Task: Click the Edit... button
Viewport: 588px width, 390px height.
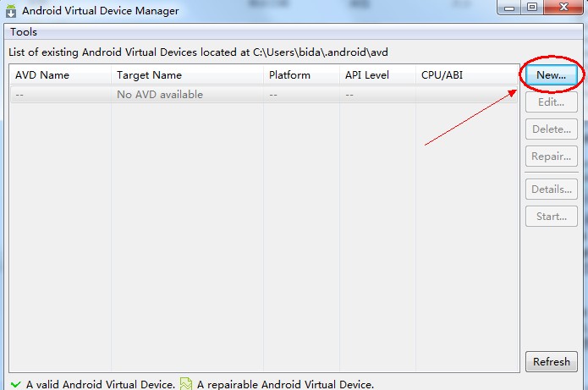Action: coord(552,102)
